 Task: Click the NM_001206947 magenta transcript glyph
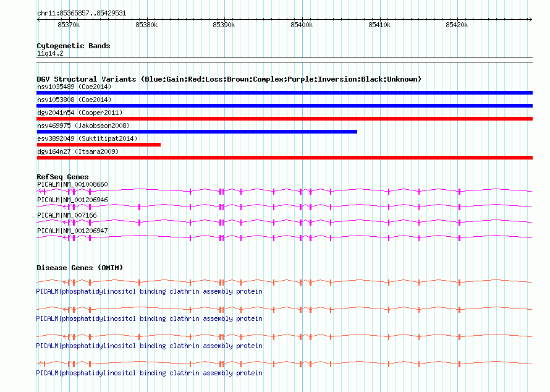coord(284,237)
